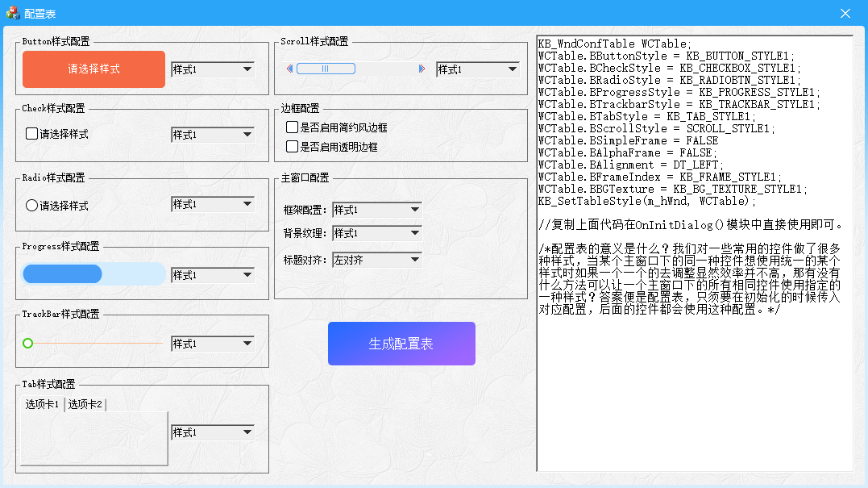Generate config with 生成配置表 button
This screenshot has width=868, height=488.
coord(401,344)
